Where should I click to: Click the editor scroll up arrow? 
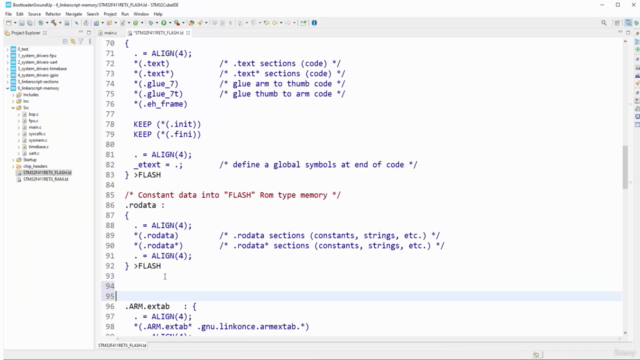[x=625, y=42]
